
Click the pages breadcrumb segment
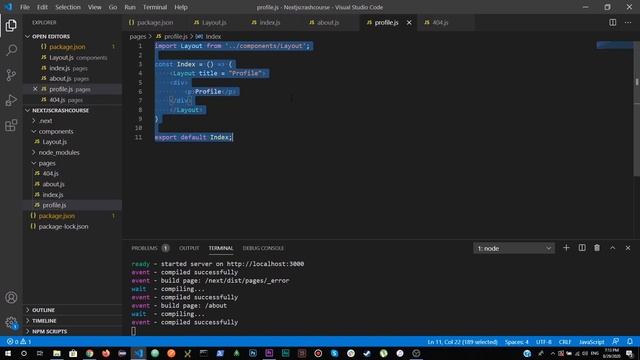pos(138,36)
